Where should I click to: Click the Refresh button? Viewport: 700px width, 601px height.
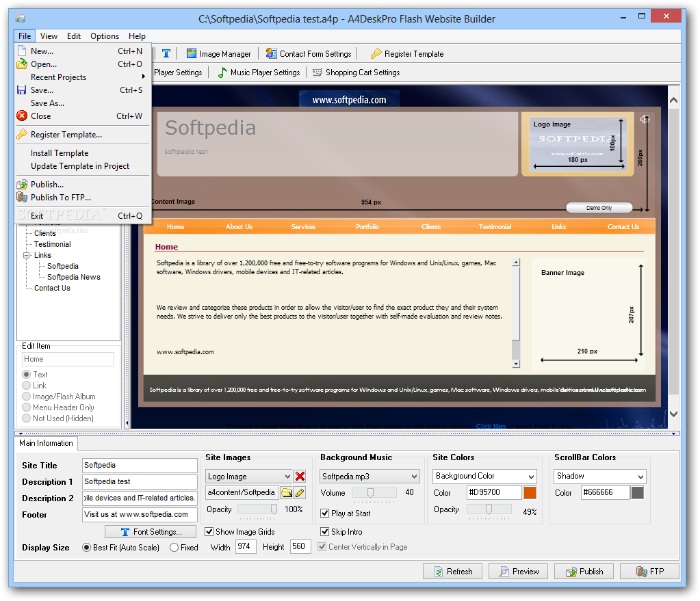453,572
